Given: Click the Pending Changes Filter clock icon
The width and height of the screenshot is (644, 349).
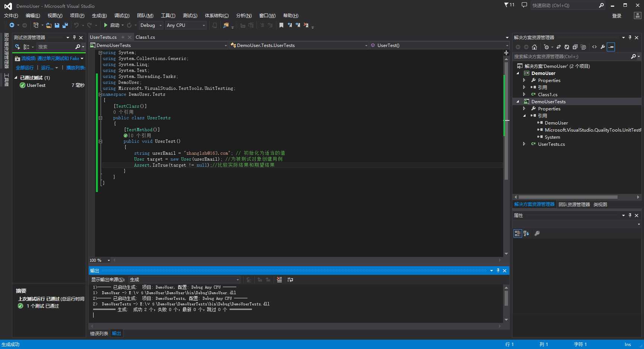Looking at the screenshot, I should 546,47.
